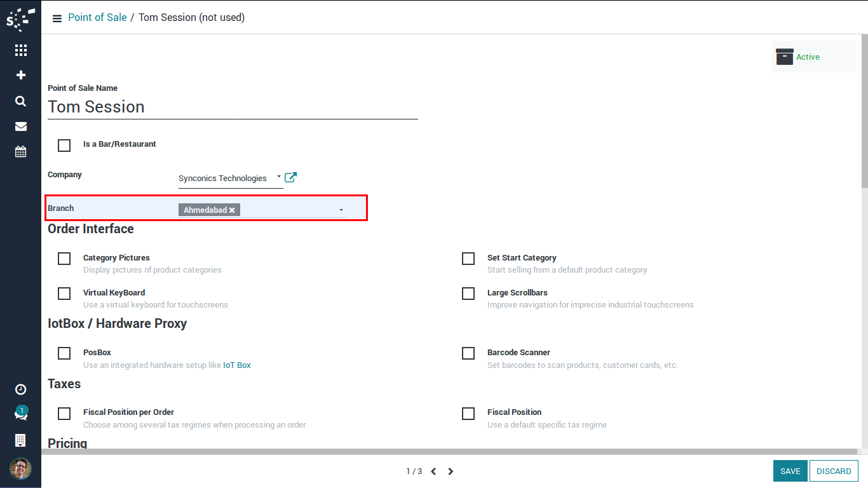
Task: Follow the IoT Box link
Action: 236,365
